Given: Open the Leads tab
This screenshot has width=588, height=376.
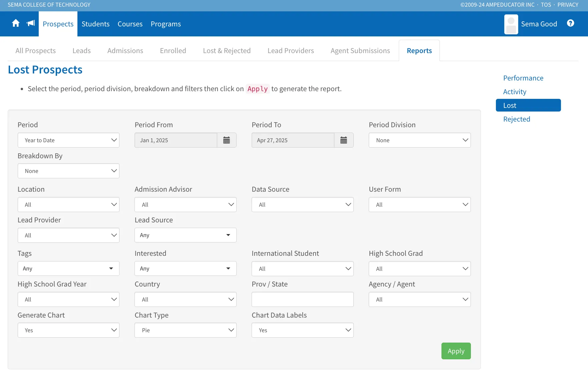Looking at the screenshot, I should point(82,51).
